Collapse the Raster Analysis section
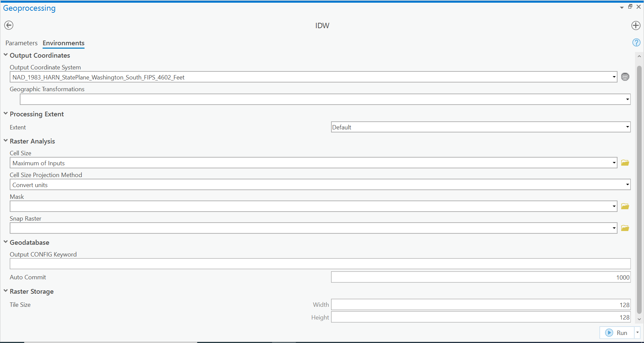The width and height of the screenshot is (644, 343). [x=6, y=141]
